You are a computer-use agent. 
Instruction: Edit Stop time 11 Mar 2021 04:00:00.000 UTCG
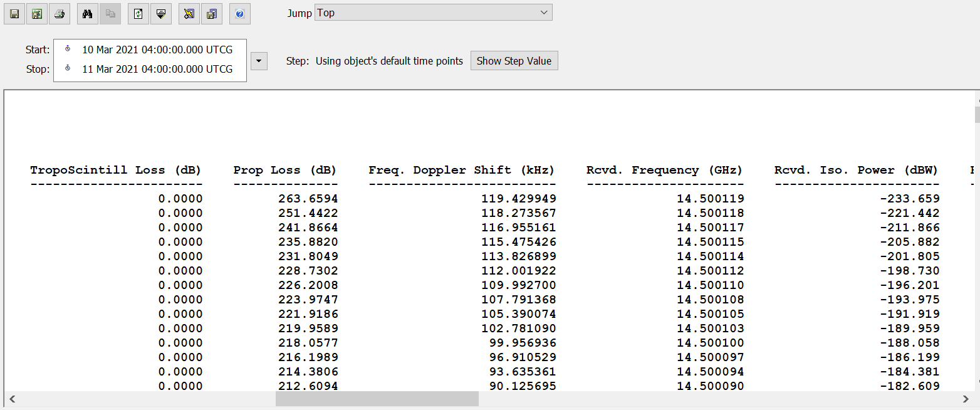[157, 69]
